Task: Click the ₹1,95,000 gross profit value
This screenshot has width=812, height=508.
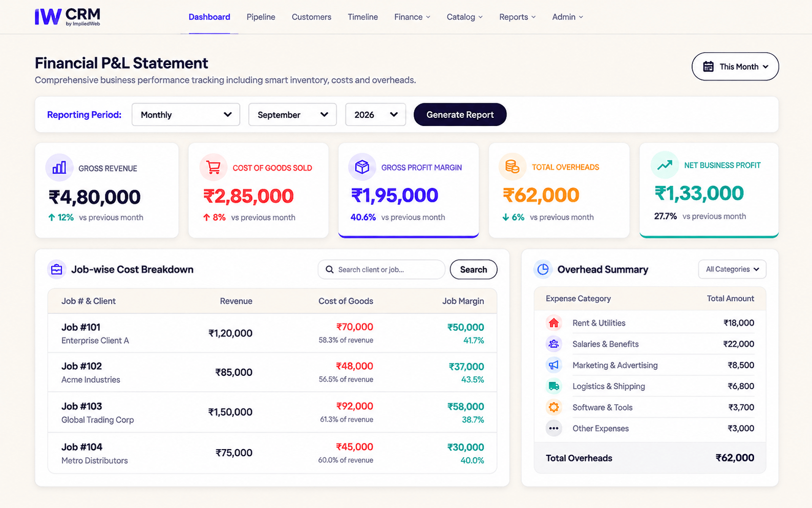Action: [394, 195]
